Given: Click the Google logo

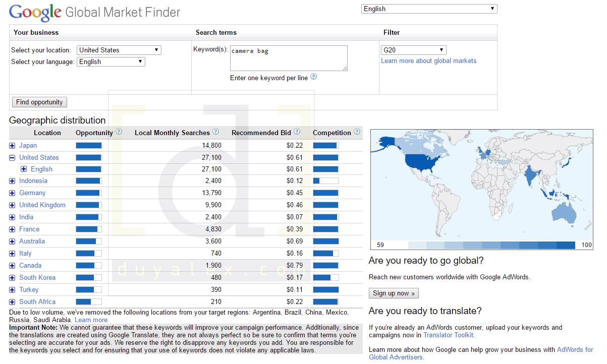Looking at the screenshot, I should point(35,13).
